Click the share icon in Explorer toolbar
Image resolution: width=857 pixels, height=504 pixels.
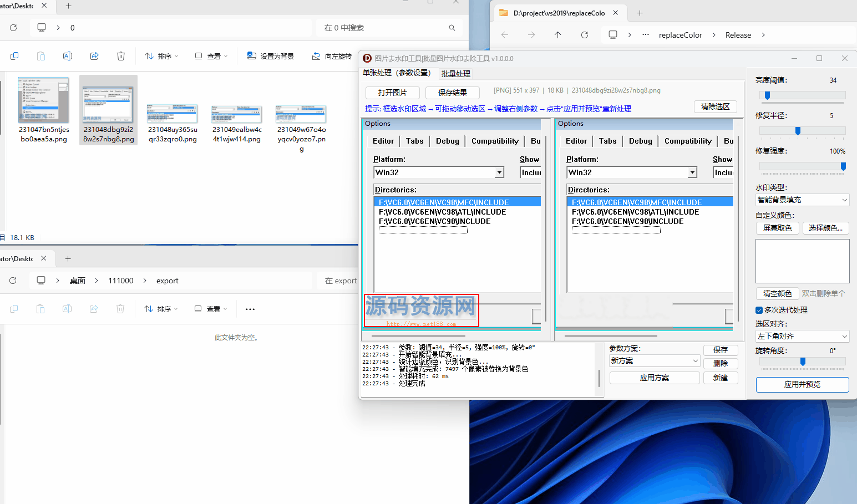coord(94,56)
